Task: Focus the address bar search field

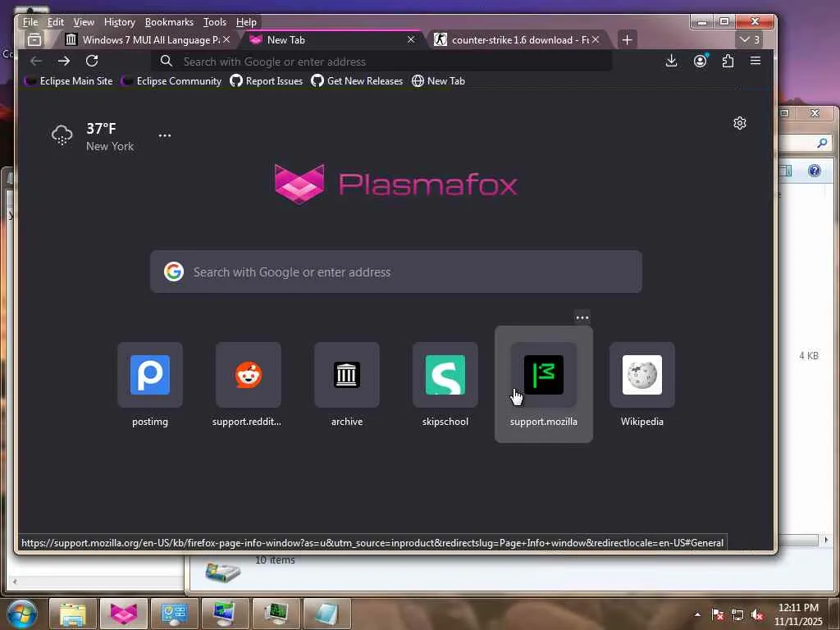Action: [381, 62]
